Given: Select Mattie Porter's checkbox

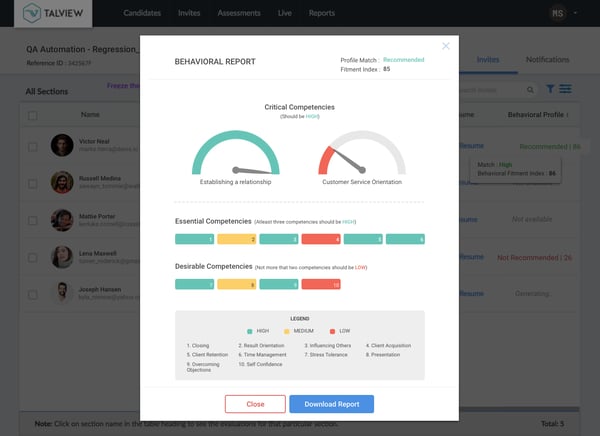Looking at the screenshot, I should 33,220.
